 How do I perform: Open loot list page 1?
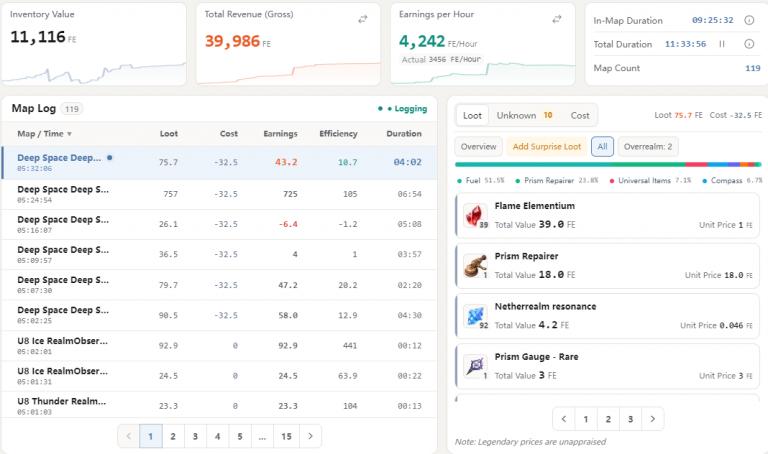click(586, 419)
